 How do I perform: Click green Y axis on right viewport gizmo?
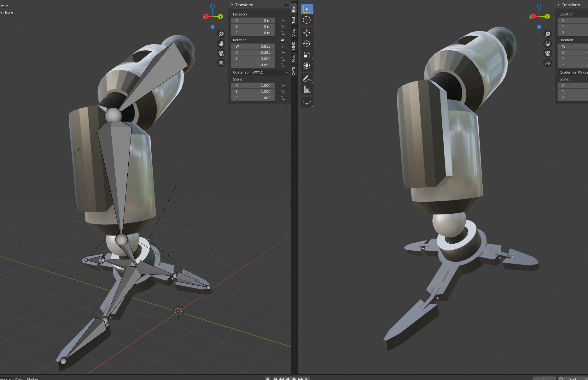548,16
